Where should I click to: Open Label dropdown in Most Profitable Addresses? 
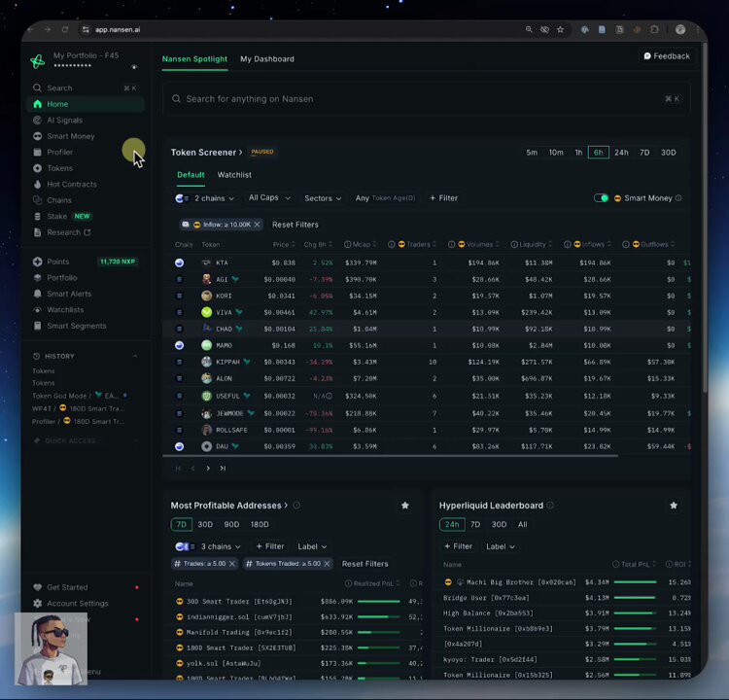pos(312,546)
